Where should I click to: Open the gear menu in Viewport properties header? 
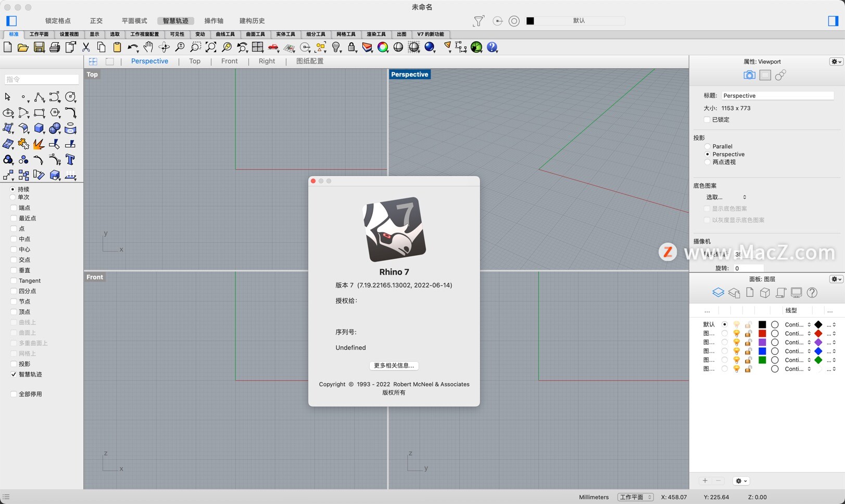tap(836, 61)
